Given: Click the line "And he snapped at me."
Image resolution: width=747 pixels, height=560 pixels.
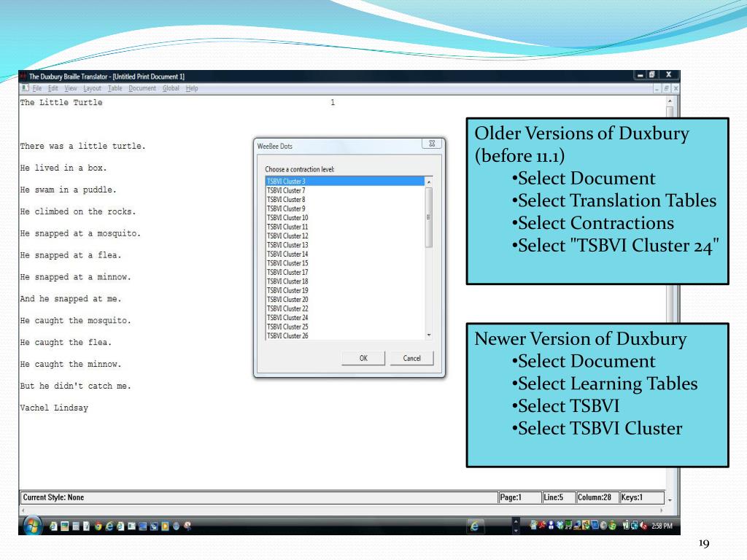Looking at the screenshot, I should [71, 299].
